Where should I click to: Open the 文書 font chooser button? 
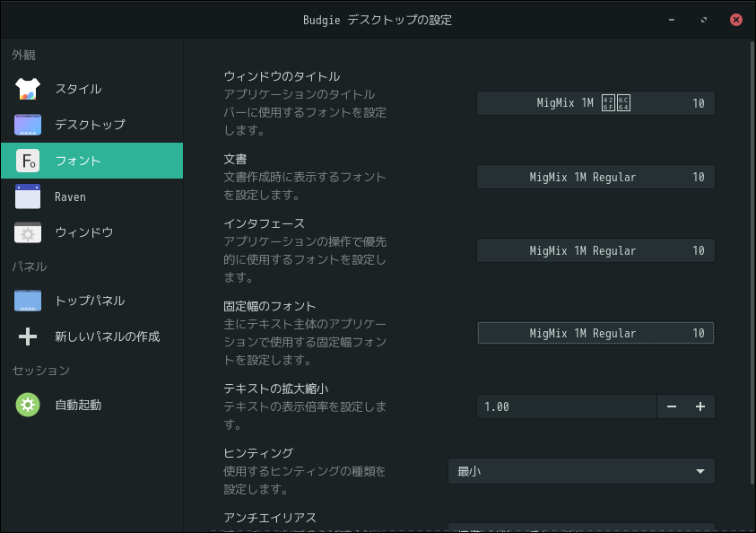(595, 177)
